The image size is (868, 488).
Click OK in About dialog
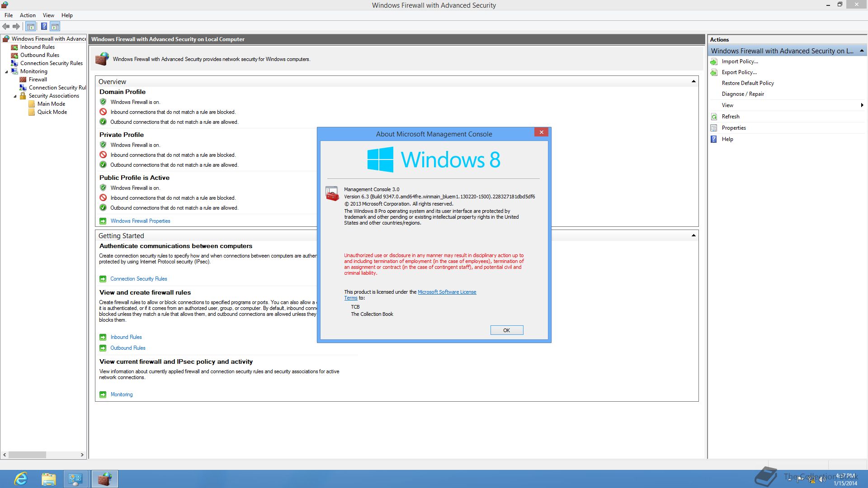pos(507,330)
